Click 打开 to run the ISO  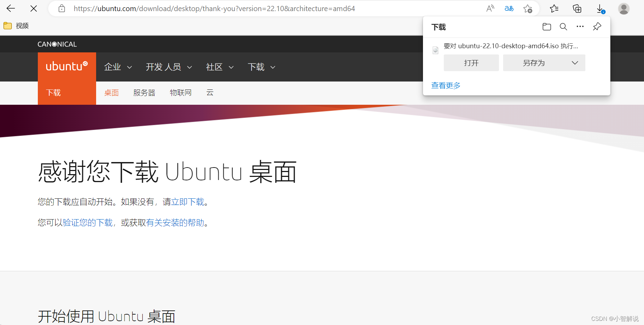pyautogui.click(x=471, y=63)
